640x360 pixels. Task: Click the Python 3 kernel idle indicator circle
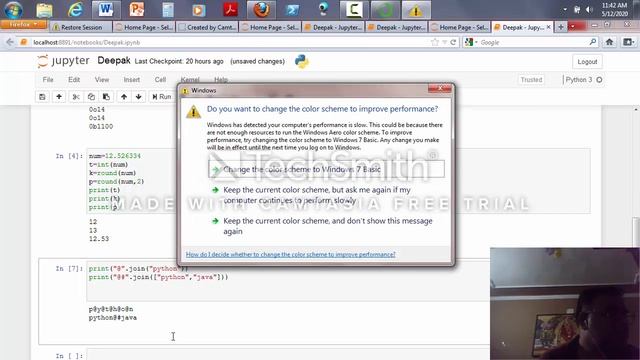(x=599, y=80)
